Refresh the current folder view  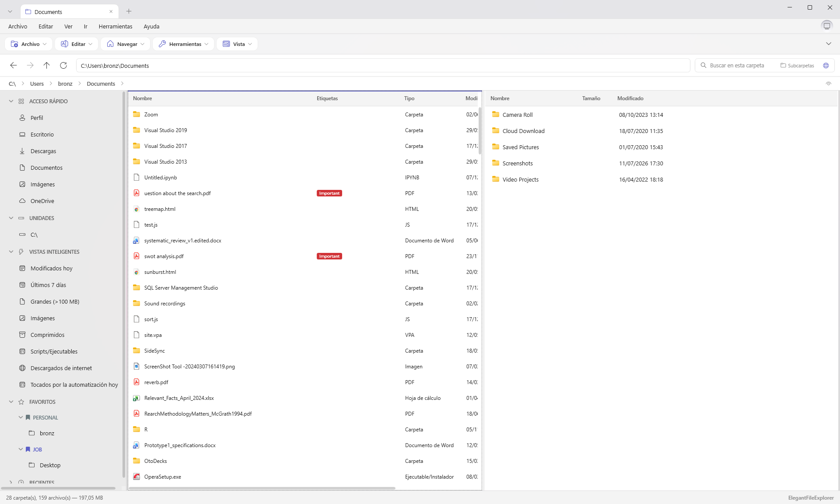63,66
